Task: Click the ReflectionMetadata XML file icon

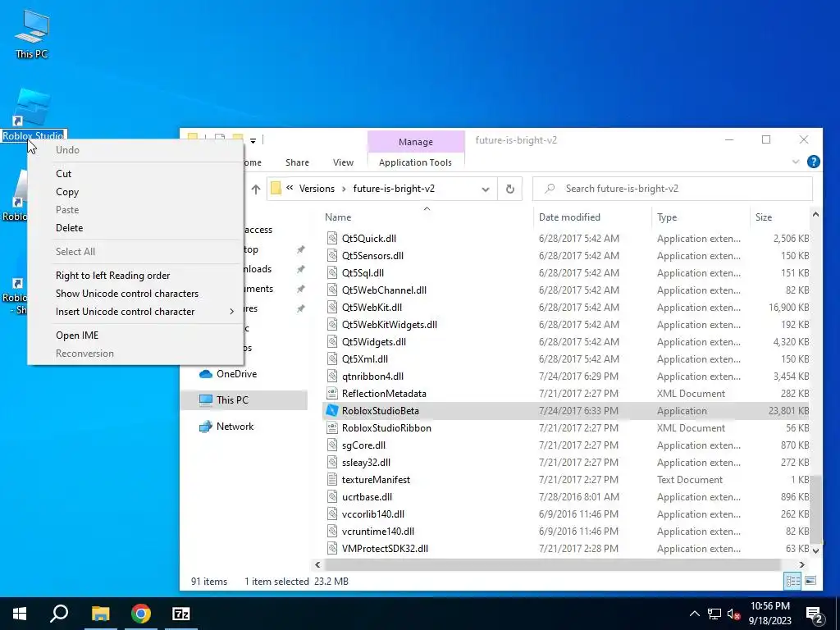Action: coord(332,393)
